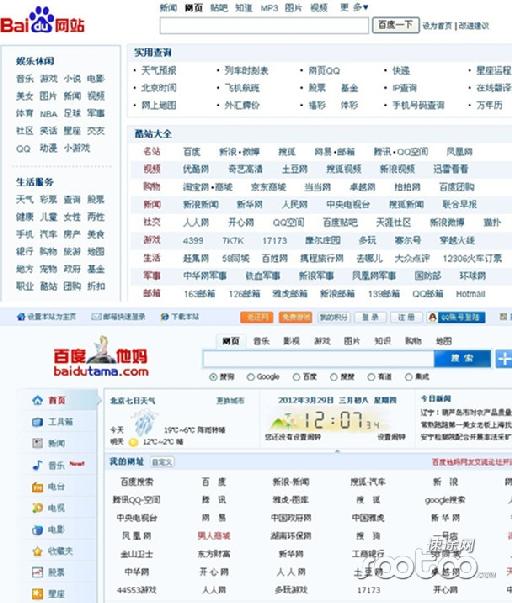The height and width of the screenshot is (603, 512).
Task: Click the house icon beside 首页 in sidebar
Action: coord(37,400)
